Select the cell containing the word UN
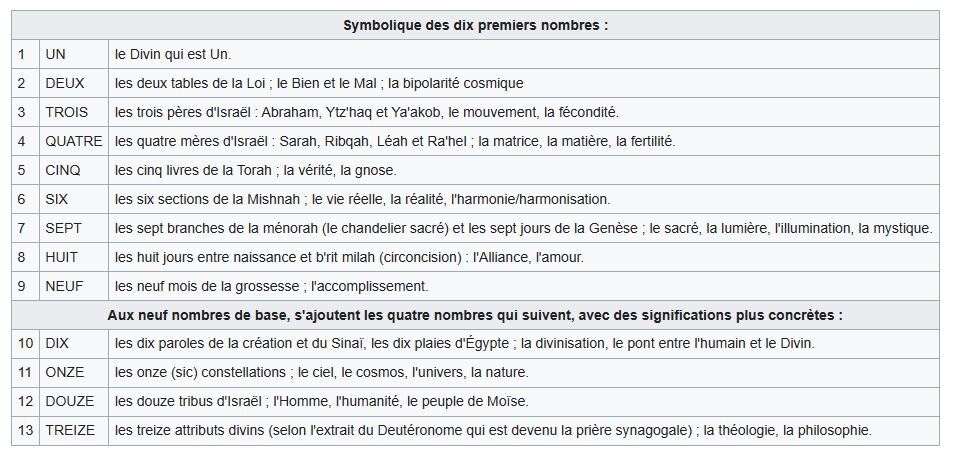958x460 pixels. click(x=56, y=54)
